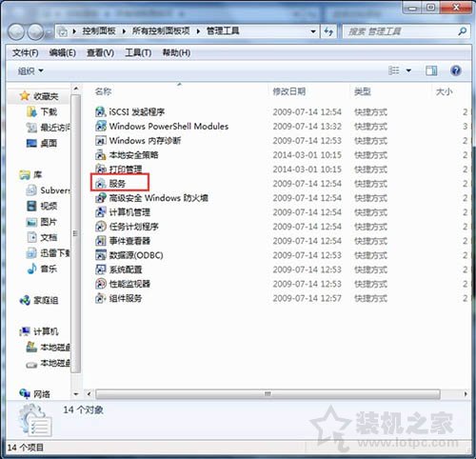
Task: Select the 事件查看器 icon
Action: pos(100,241)
